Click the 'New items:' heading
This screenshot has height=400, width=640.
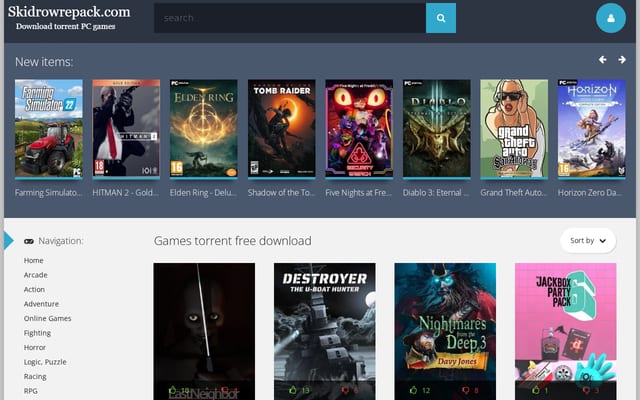(x=44, y=62)
